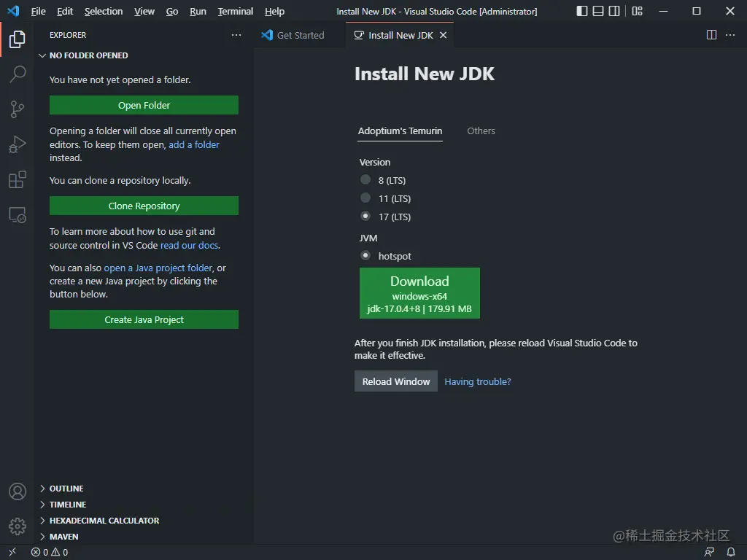Switch to the Others tab

pyautogui.click(x=481, y=131)
